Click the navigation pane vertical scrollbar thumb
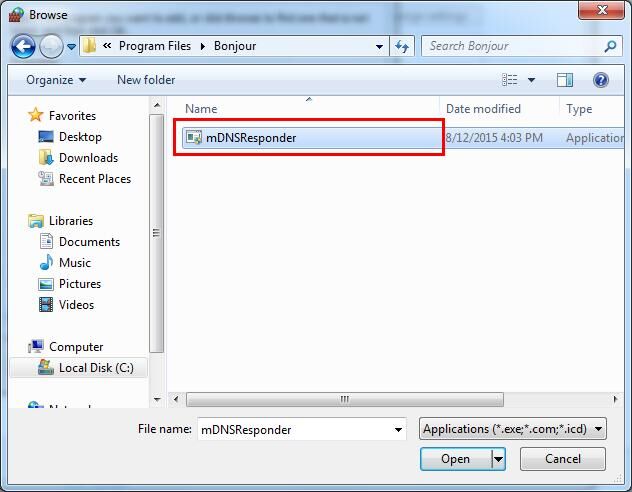Screen dimensions: 632x492 (x=156, y=234)
